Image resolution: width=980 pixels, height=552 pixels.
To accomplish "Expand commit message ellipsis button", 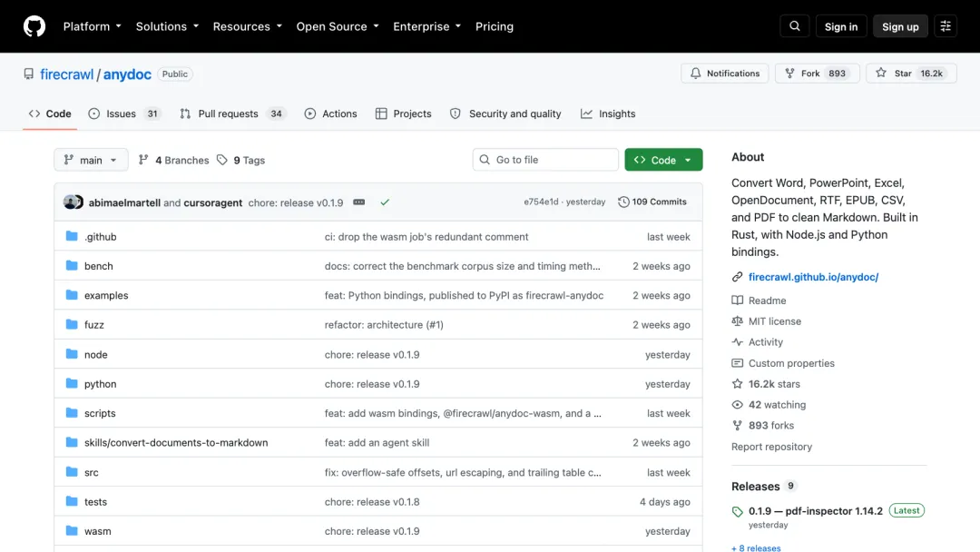I will [x=358, y=202].
